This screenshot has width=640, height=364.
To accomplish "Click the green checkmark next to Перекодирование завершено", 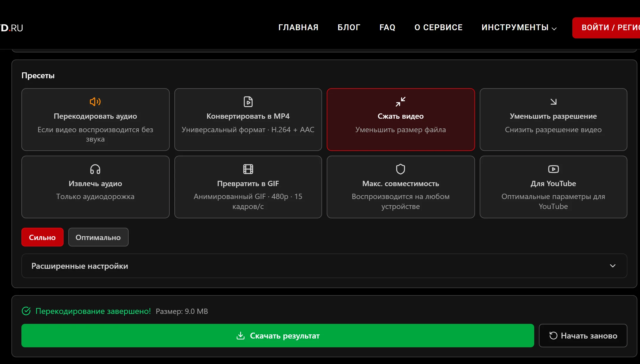I will point(26,311).
